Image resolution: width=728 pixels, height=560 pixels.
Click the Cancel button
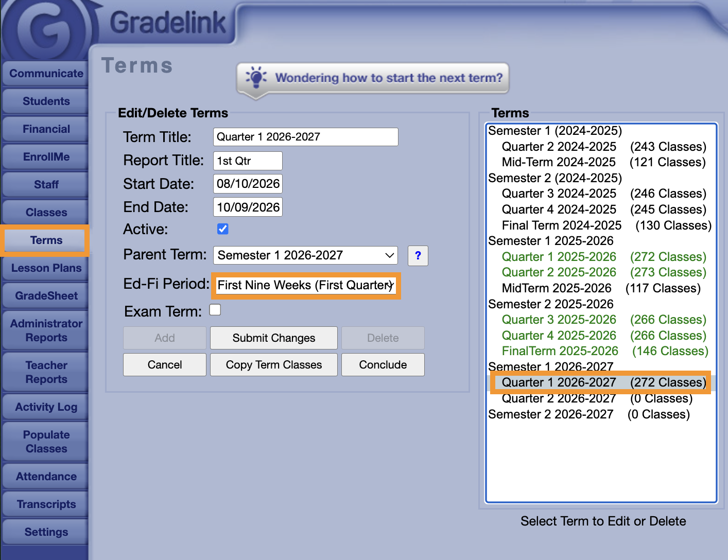pos(165,364)
